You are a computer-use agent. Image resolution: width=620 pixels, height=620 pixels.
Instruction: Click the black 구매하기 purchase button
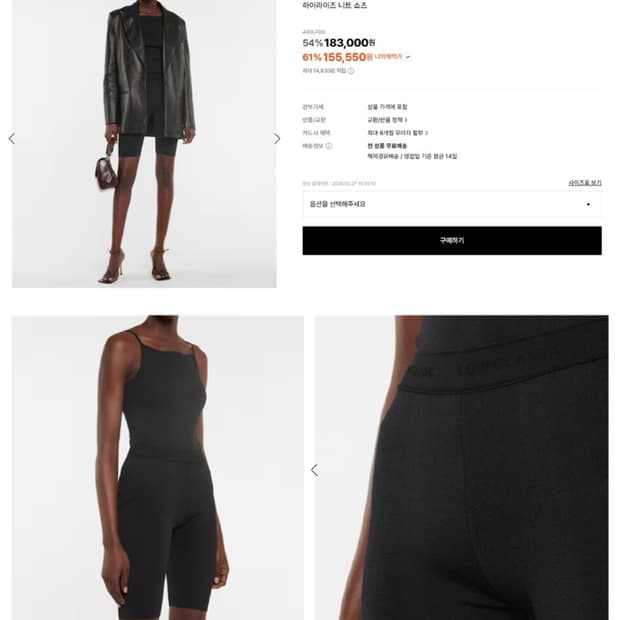coord(452,240)
